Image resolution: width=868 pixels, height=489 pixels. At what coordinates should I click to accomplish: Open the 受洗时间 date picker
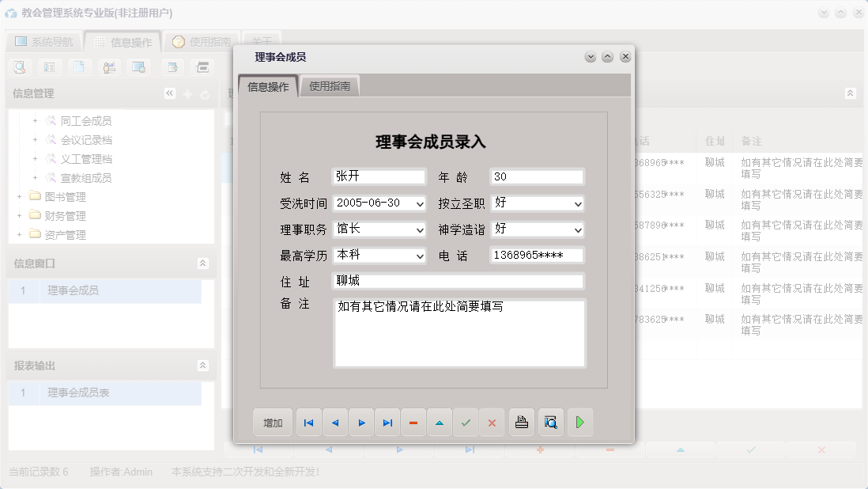pyautogui.click(x=419, y=203)
